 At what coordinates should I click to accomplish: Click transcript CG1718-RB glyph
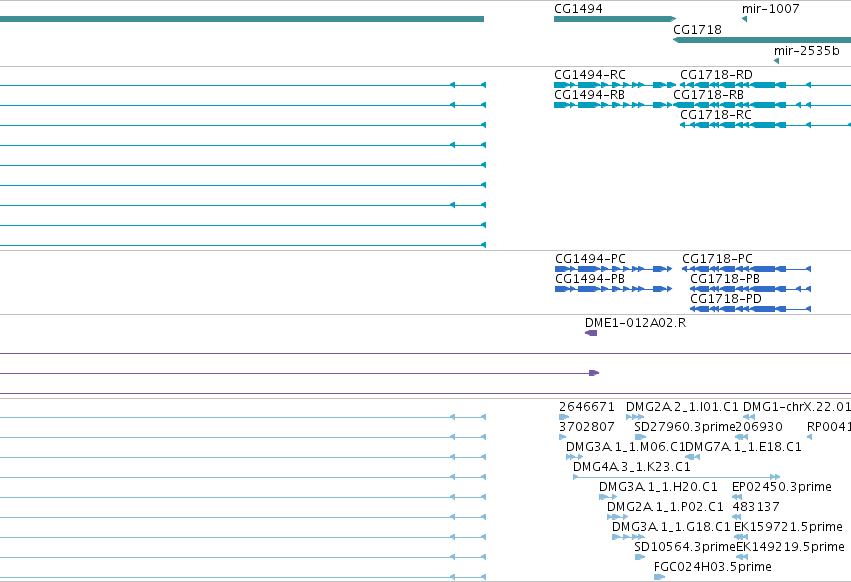762,105
